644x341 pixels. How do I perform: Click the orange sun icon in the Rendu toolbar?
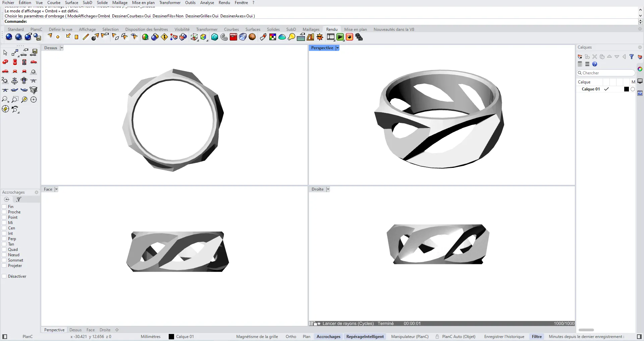click(x=320, y=37)
